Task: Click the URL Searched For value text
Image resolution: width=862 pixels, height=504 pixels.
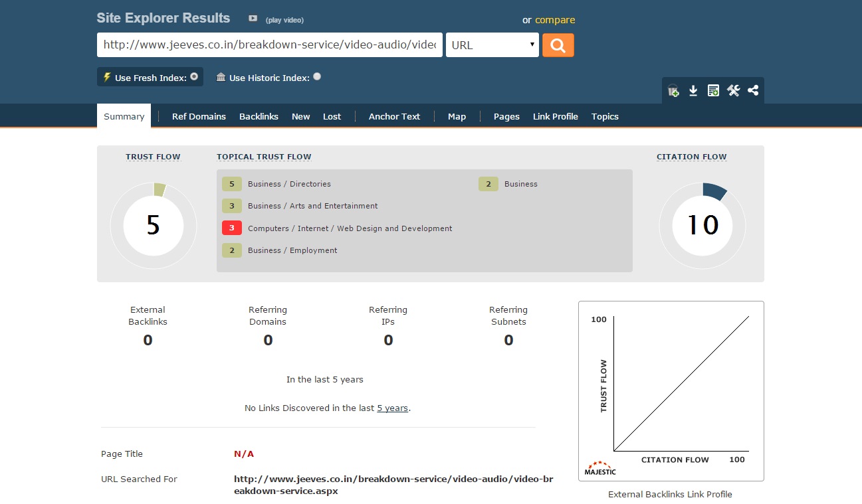Action: pos(393,485)
